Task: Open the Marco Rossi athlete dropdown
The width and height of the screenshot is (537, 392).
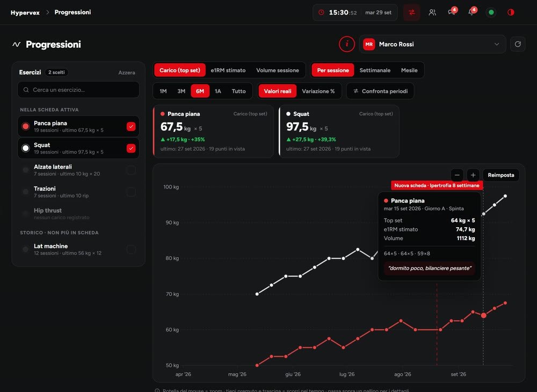Action: [x=432, y=44]
